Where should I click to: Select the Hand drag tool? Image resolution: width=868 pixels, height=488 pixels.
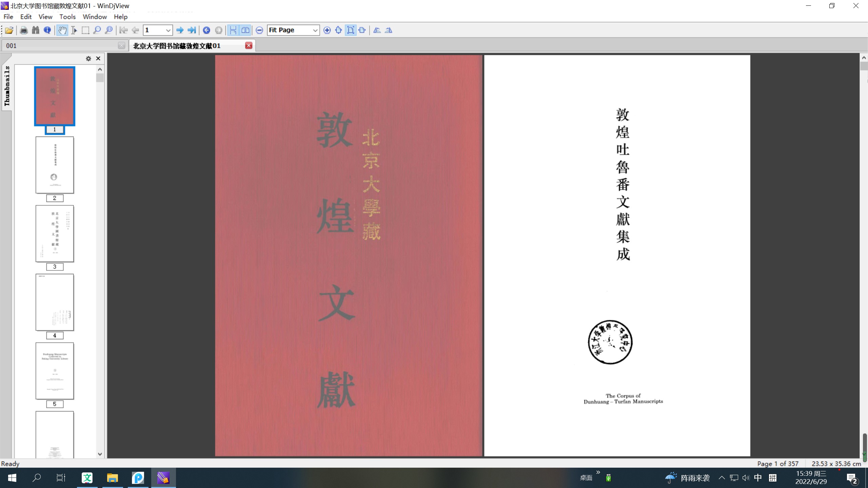click(62, 30)
